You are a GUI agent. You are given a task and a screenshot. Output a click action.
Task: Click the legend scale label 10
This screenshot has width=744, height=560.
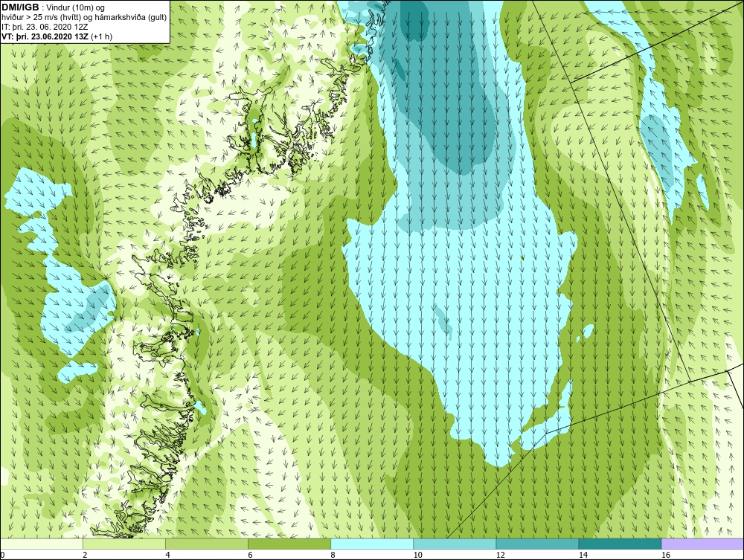pyautogui.click(x=417, y=555)
